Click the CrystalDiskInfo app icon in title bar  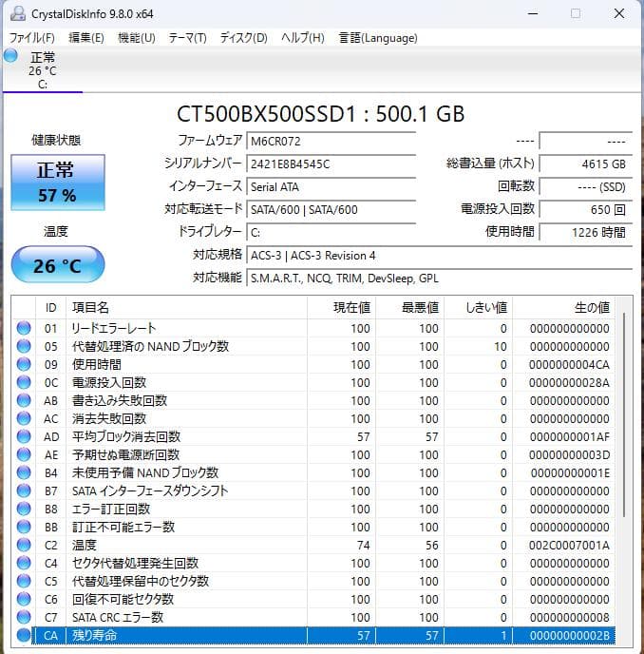(18, 13)
